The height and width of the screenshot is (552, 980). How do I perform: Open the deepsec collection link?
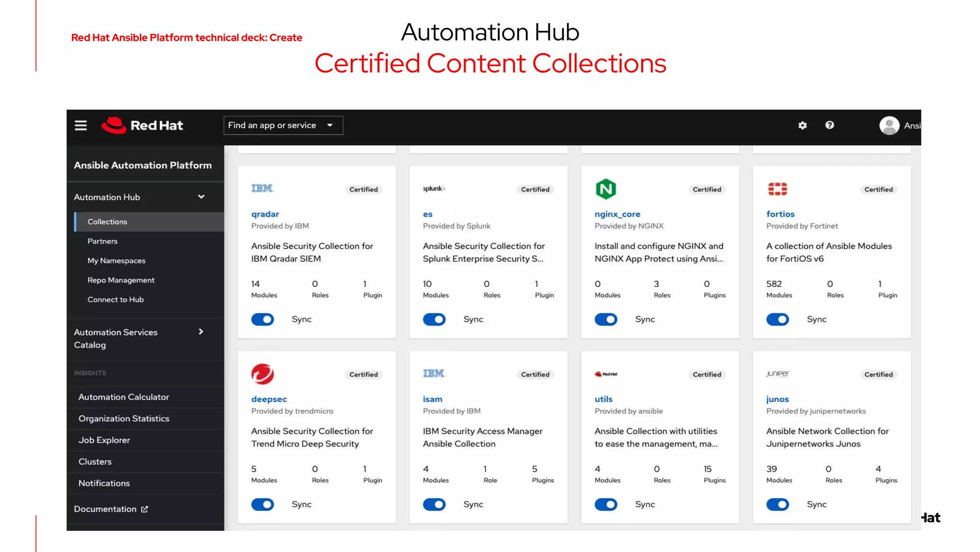pyautogui.click(x=269, y=399)
